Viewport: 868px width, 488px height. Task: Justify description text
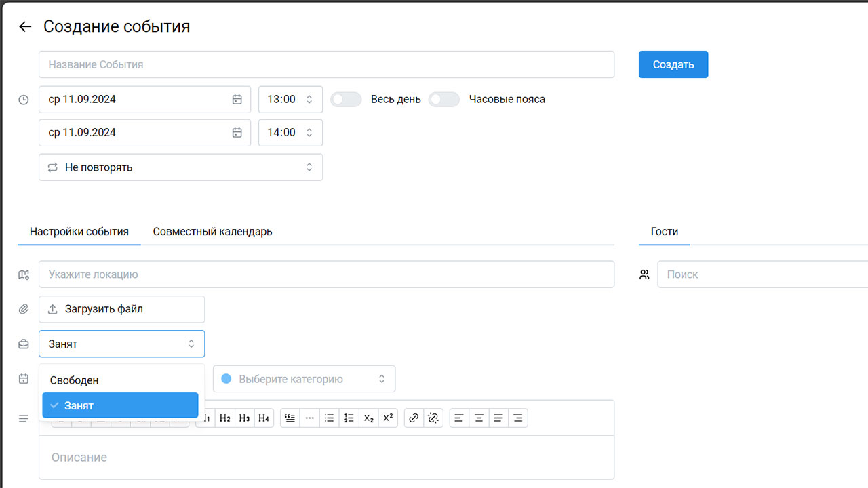(x=498, y=418)
